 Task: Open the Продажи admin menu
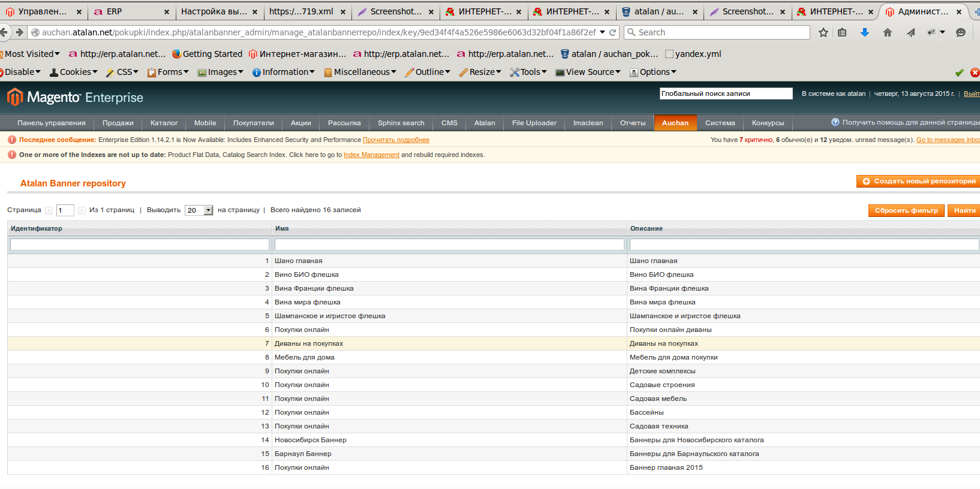[x=118, y=123]
